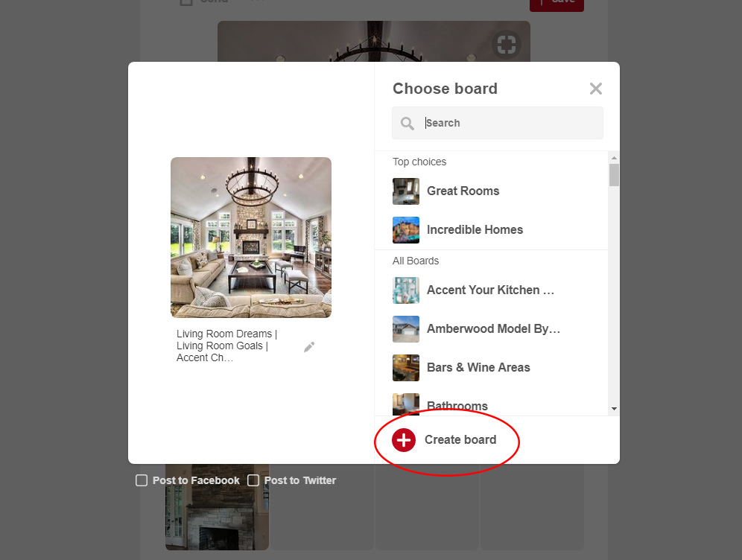The image size is (742, 560).
Task: Click the Create board text label
Action: 460,440
